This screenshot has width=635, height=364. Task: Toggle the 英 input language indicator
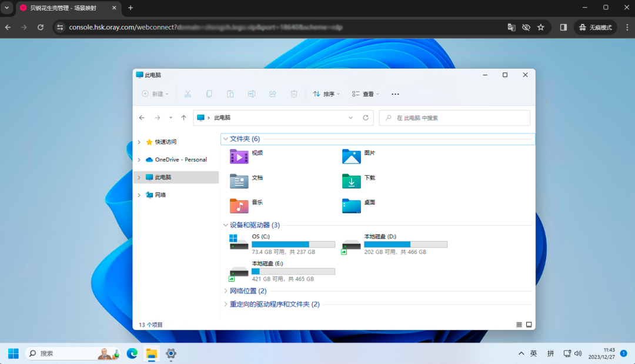(x=534, y=353)
